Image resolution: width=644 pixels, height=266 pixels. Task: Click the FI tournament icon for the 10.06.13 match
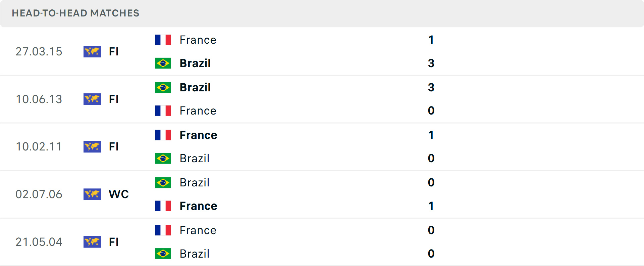click(92, 99)
